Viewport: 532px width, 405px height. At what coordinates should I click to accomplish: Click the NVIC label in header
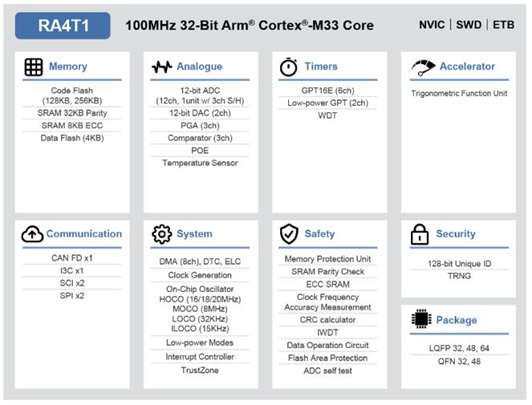click(x=432, y=25)
